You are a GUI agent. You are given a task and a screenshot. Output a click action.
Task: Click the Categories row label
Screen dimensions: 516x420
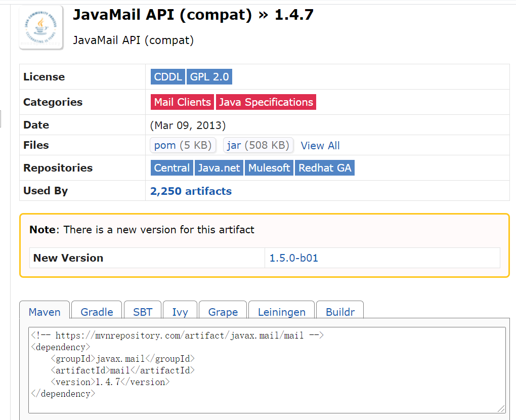click(x=53, y=102)
